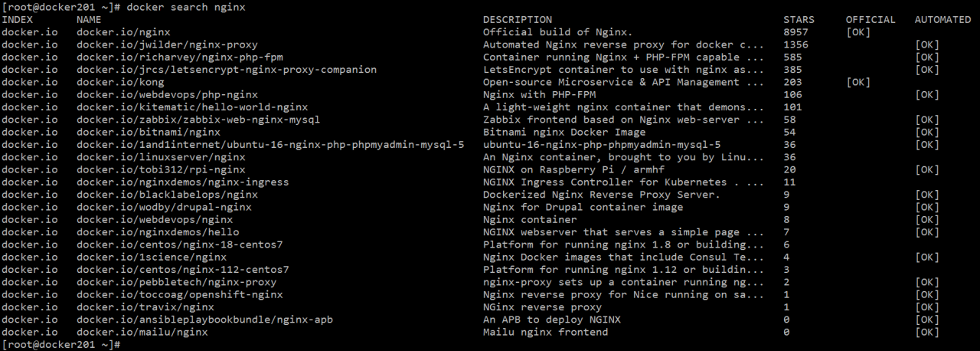
Task: Click the docker.io/jwilder/nginx-proxy entry
Action: click(x=167, y=44)
